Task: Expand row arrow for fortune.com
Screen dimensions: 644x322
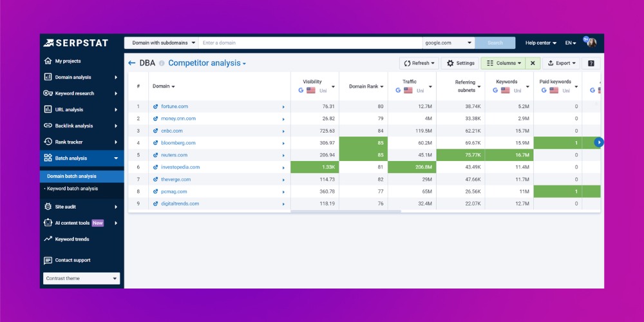Action: (283, 107)
